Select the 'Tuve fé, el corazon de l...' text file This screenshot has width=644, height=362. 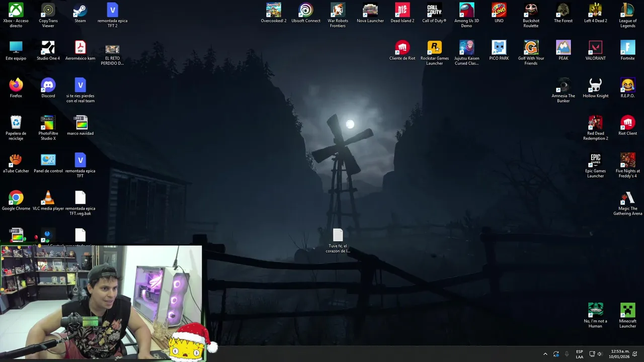pos(338,235)
